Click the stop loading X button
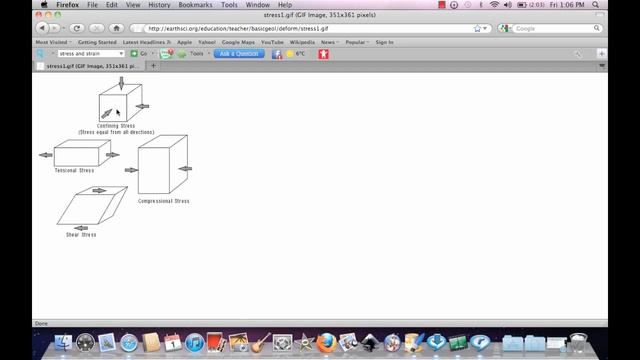This screenshot has width=640, height=360. coord(96,28)
